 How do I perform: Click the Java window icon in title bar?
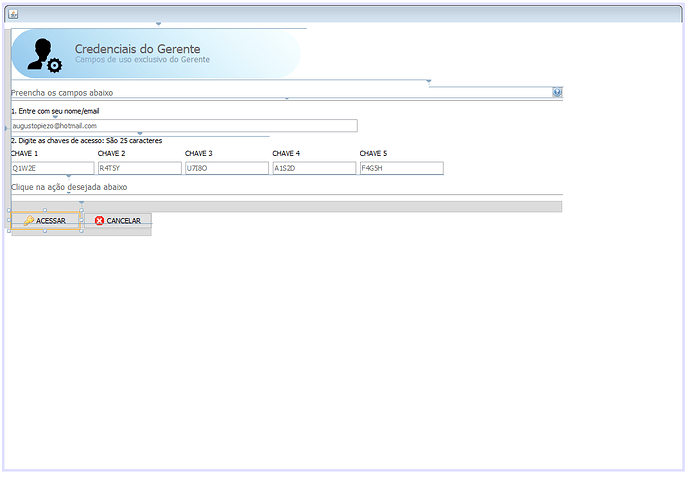[x=13, y=14]
